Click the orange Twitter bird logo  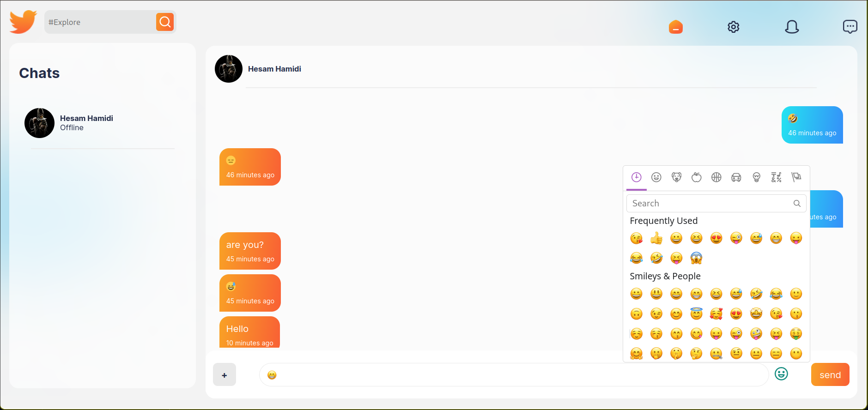23,22
